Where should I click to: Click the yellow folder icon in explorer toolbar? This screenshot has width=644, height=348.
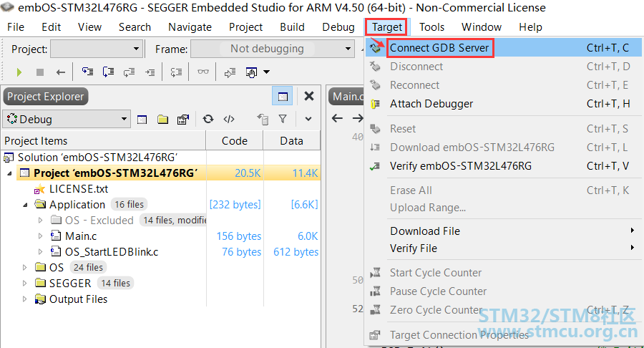point(163,120)
